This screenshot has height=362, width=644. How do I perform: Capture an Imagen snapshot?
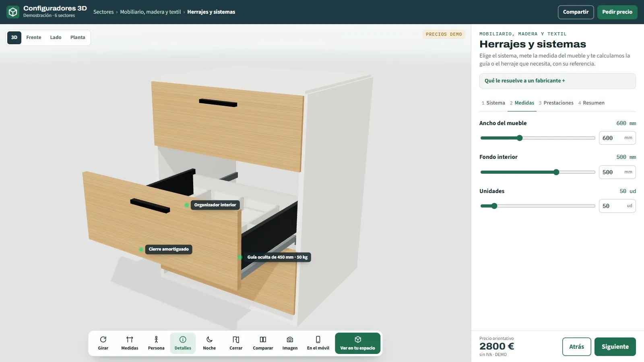[x=290, y=343]
